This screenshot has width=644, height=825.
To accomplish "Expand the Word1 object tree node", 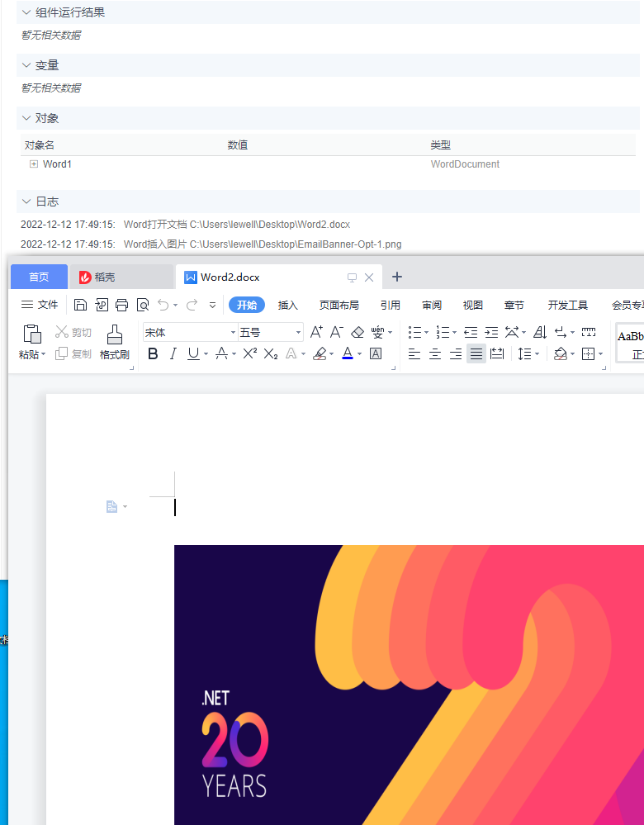I will [34, 164].
